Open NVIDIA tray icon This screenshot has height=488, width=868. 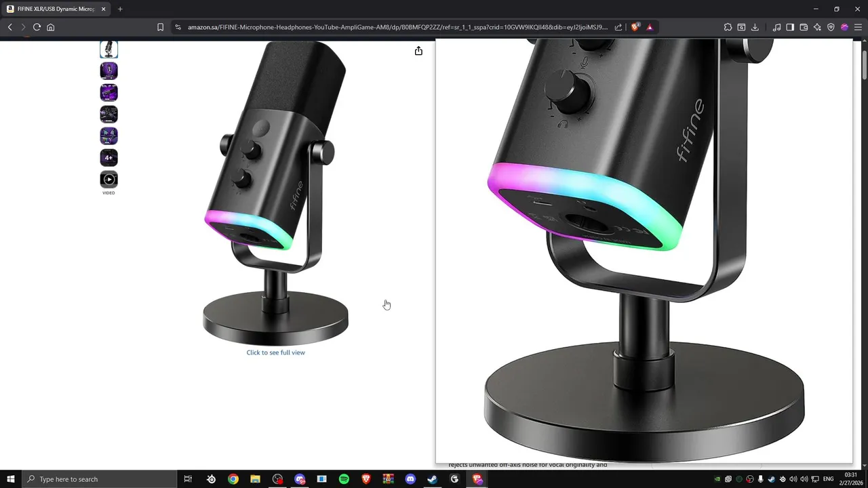[717, 479]
